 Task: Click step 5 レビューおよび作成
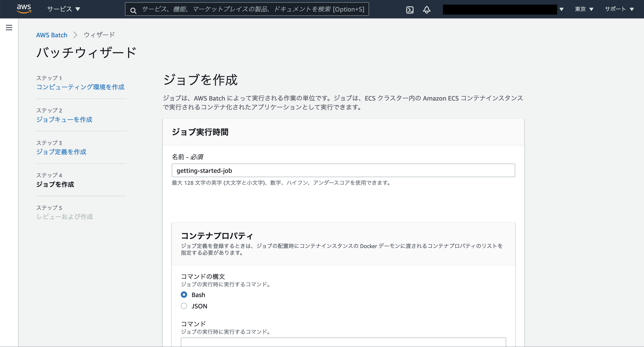(64, 216)
